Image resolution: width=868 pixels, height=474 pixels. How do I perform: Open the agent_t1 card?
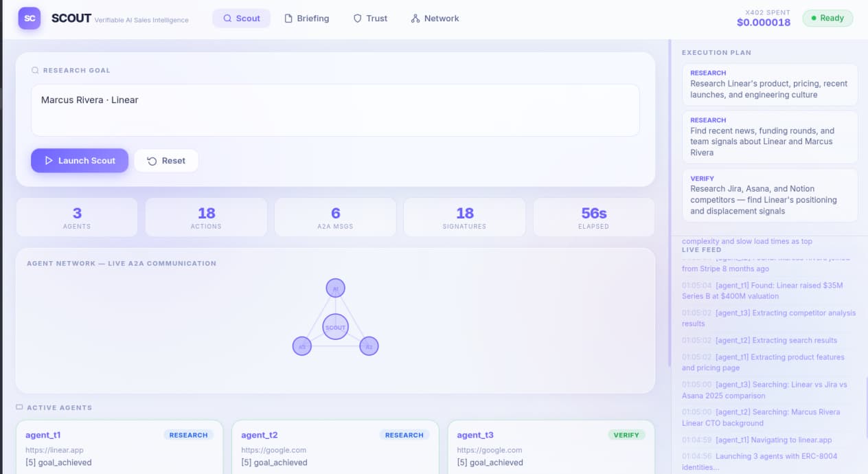point(119,447)
